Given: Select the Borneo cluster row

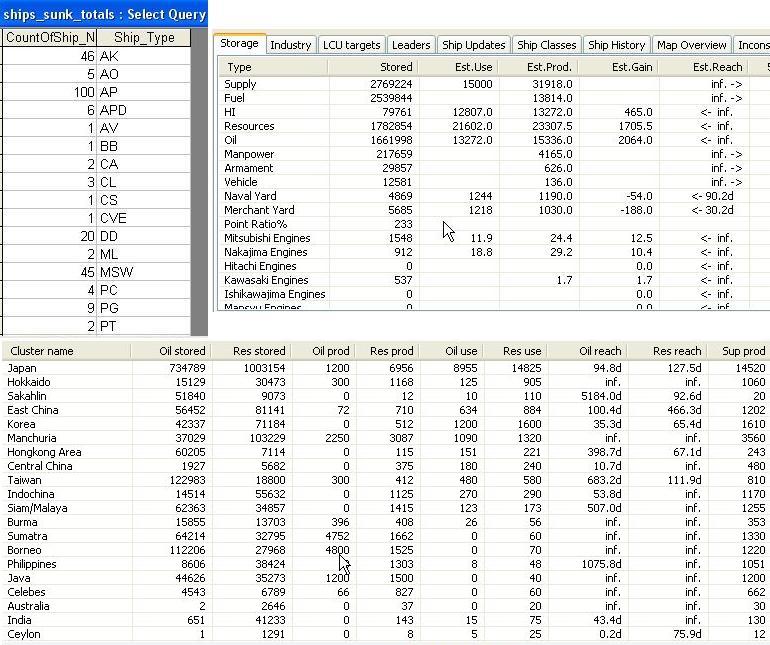Looking at the screenshot, I should pyautogui.click(x=386, y=550).
